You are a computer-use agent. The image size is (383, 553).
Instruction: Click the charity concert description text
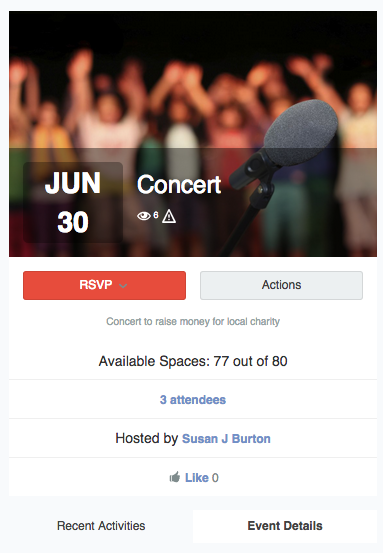(193, 321)
